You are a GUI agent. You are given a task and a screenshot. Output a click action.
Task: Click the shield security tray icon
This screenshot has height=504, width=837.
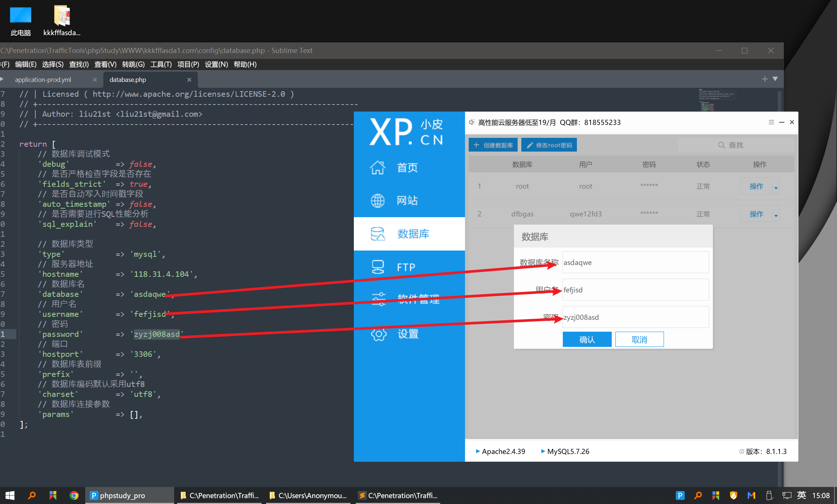pos(734,495)
